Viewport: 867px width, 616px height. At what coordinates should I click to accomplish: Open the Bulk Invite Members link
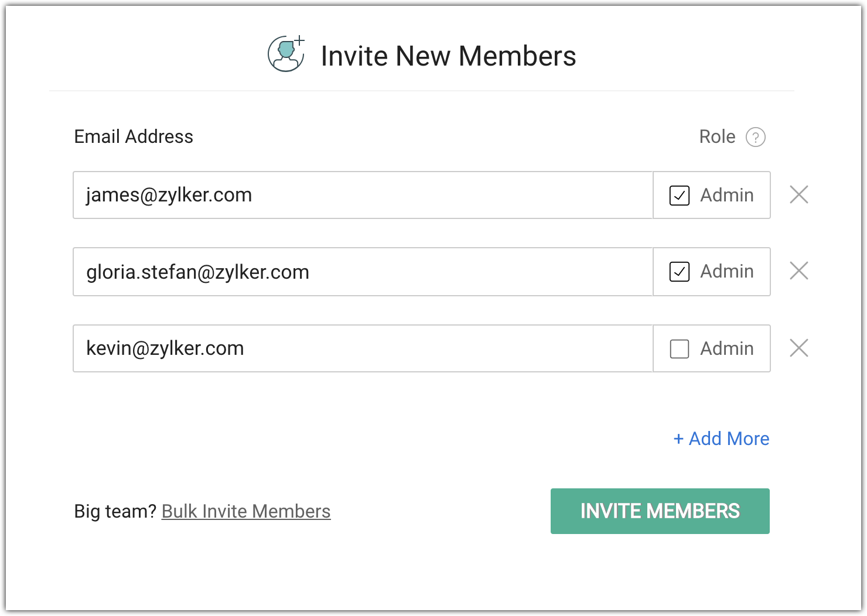pos(246,511)
